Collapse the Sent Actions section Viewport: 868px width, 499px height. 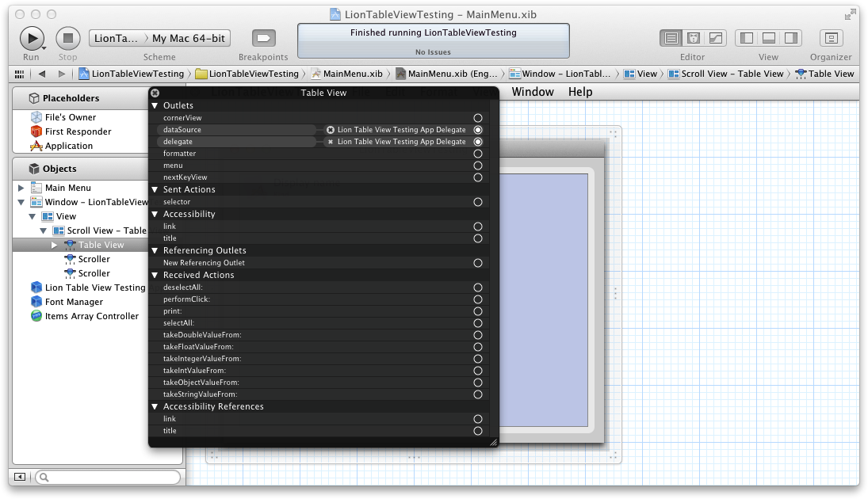click(x=155, y=190)
